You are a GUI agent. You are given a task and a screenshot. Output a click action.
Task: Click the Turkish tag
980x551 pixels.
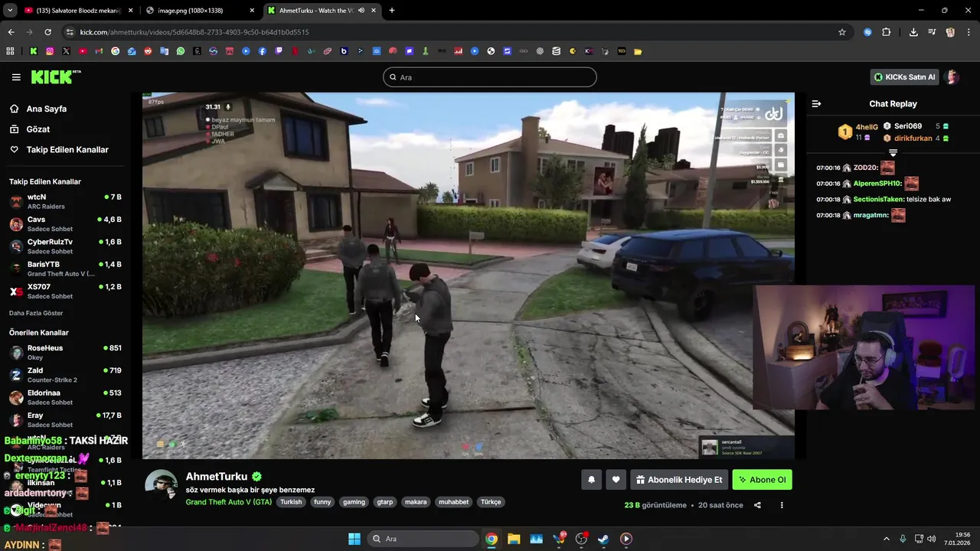[x=291, y=502]
